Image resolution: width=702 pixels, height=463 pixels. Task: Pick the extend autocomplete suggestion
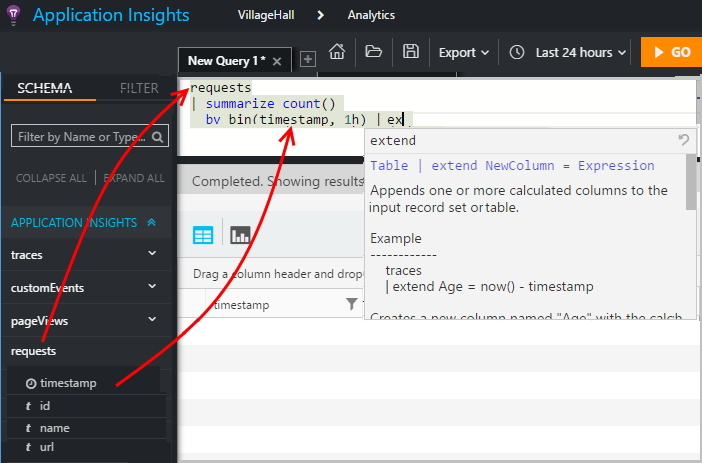[393, 141]
